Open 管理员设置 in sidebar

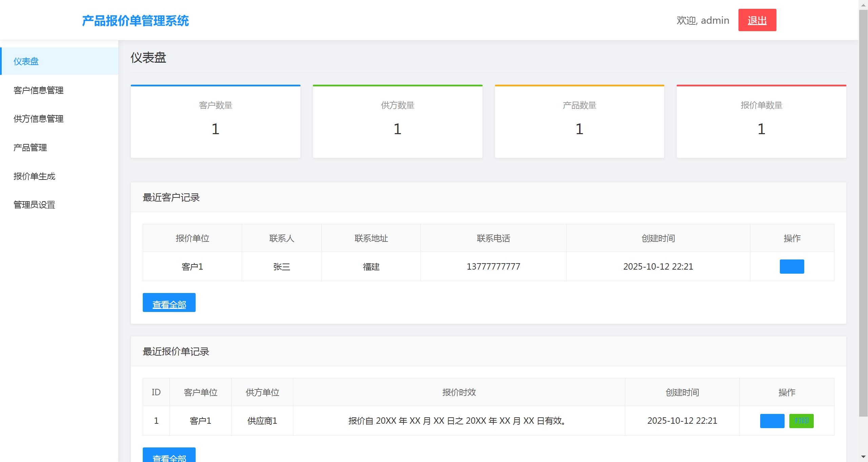coord(34,205)
